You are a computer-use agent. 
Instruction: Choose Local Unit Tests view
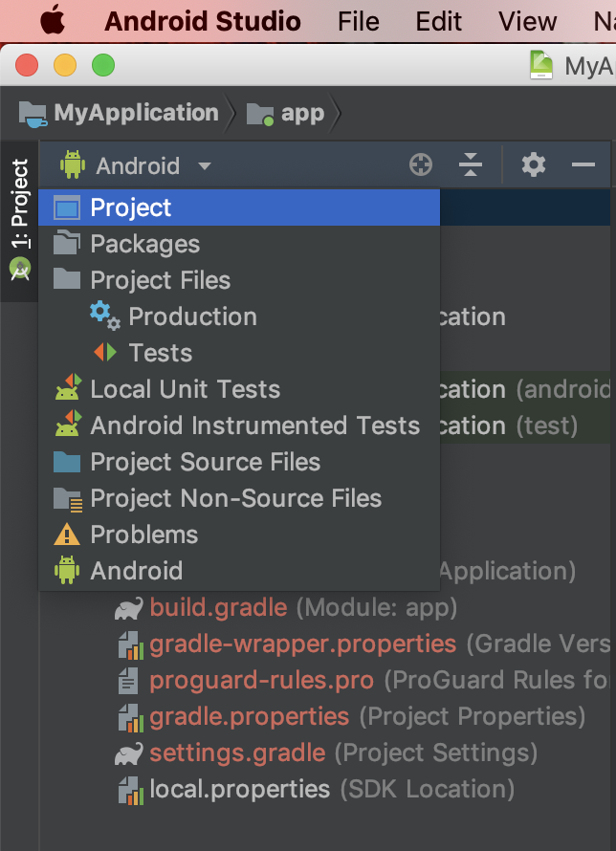point(239,389)
